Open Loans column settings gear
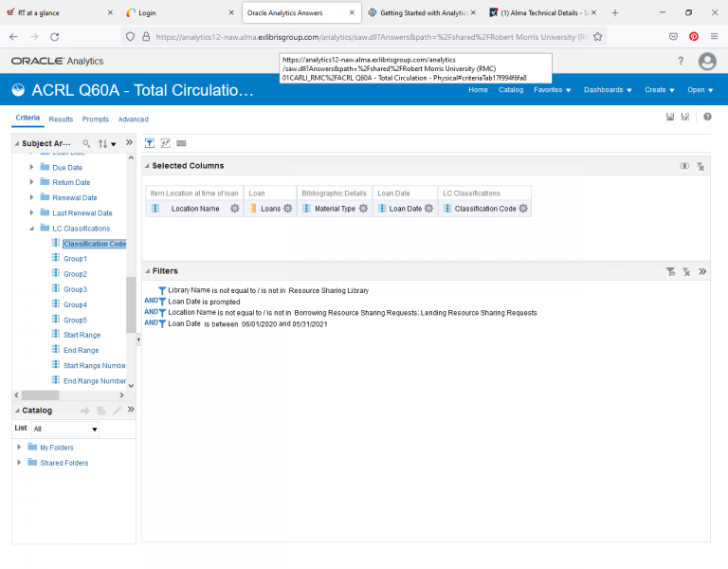Viewport: 728px width, 569px height. 288,209
